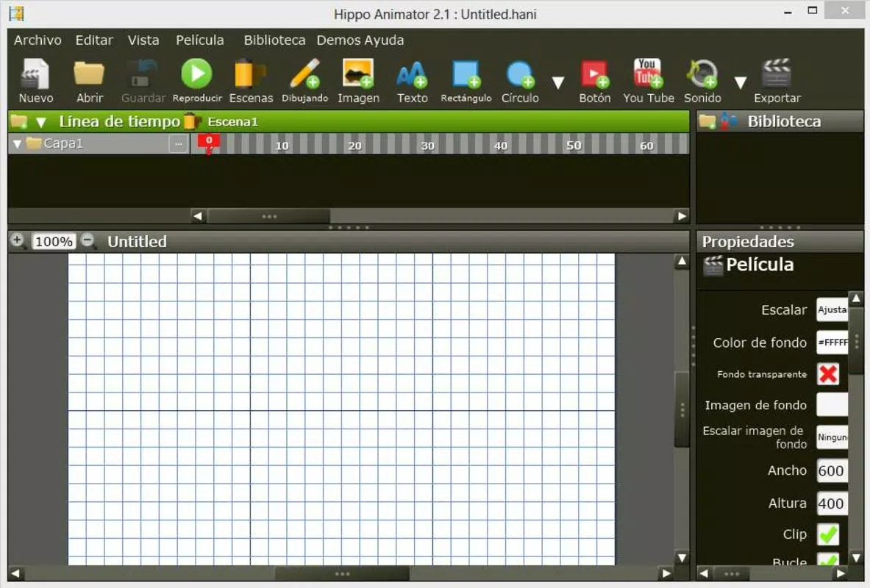The height and width of the screenshot is (588, 870).
Task: Open a file with Abrir
Action: 89,80
